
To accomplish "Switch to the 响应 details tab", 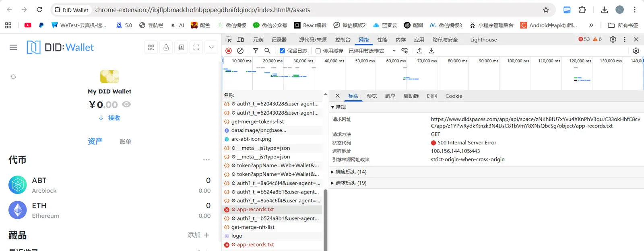I will click(390, 96).
